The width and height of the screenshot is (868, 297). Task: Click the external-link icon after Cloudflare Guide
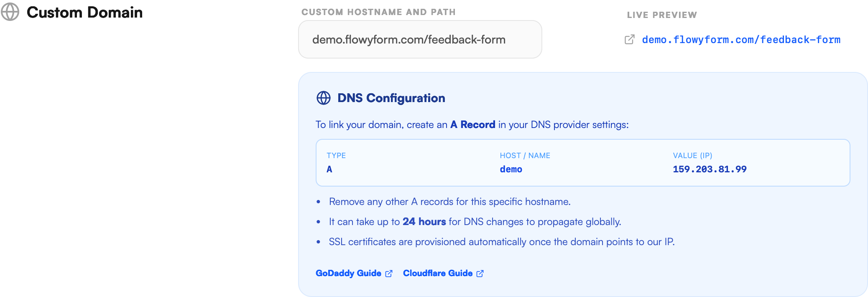tap(479, 273)
